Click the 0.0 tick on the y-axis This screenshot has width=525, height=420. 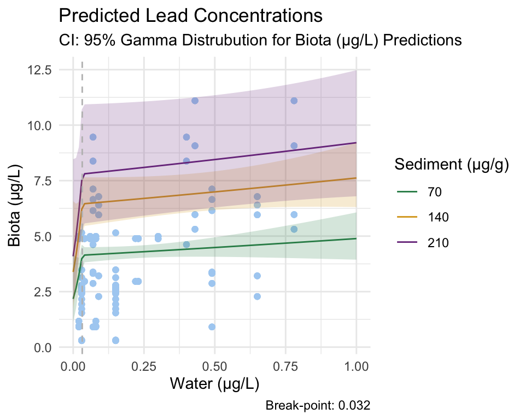pyautogui.click(x=43, y=347)
